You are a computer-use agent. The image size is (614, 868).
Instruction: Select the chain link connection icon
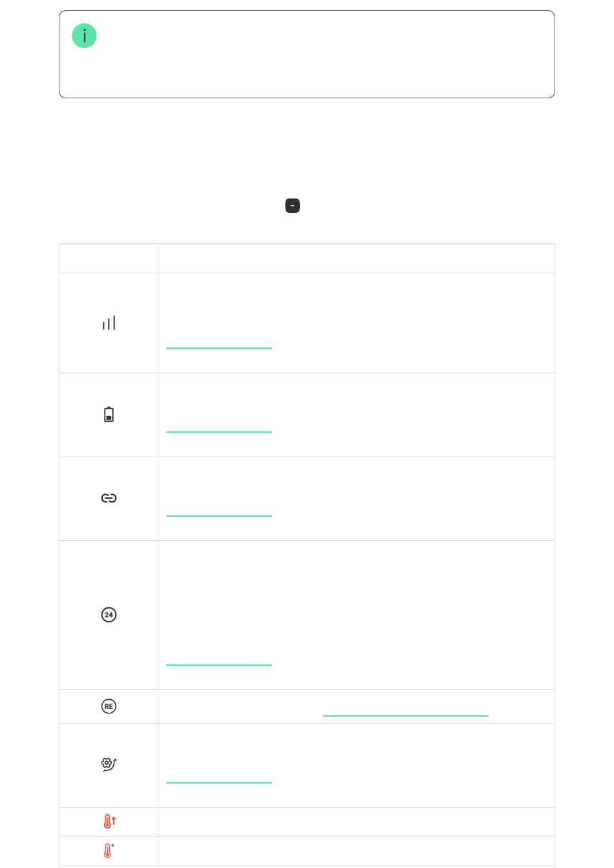point(109,498)
